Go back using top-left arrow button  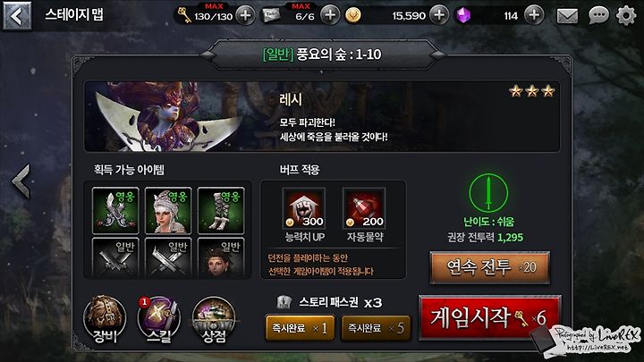click(17, 16)
